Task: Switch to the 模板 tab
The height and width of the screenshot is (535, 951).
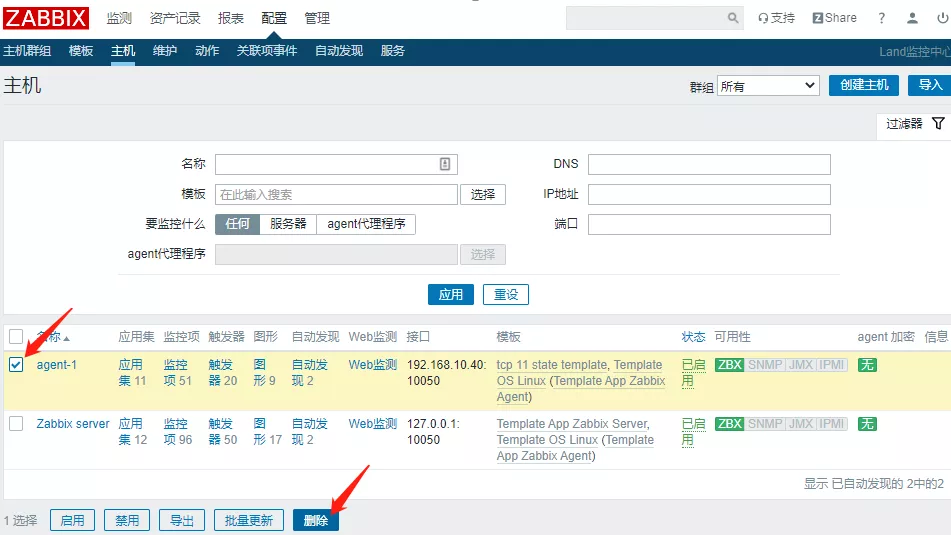Action: tap(81, 51)
